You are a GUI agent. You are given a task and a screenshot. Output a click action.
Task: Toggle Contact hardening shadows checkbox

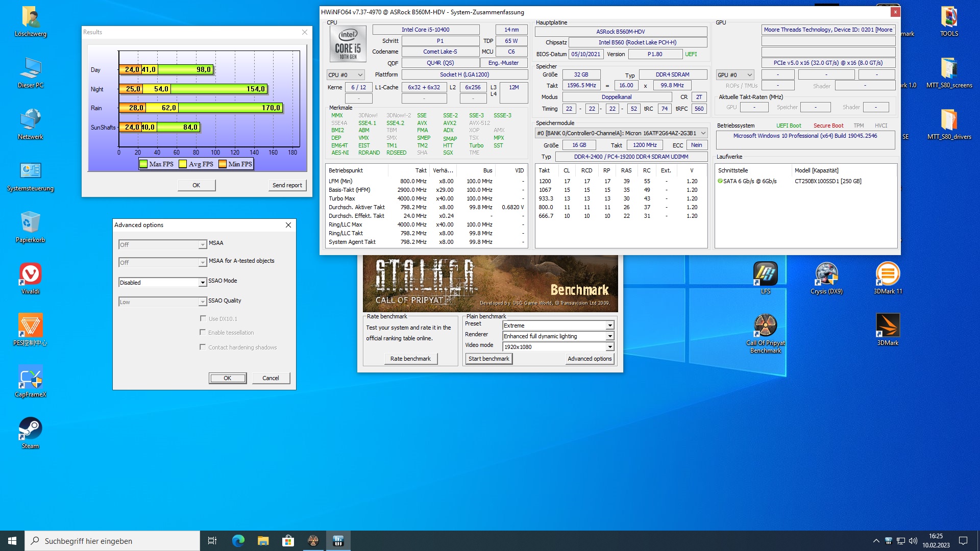pyautogui.click(x=203, y=347)
